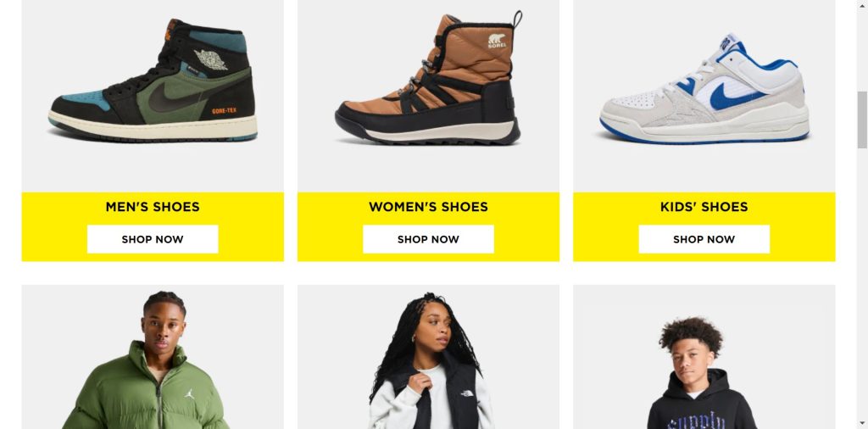Viewport: 868px width, 429px height.
Task: Click the Kids' Shoes heading
Action: pyautogui.click(x=704, y=207)
